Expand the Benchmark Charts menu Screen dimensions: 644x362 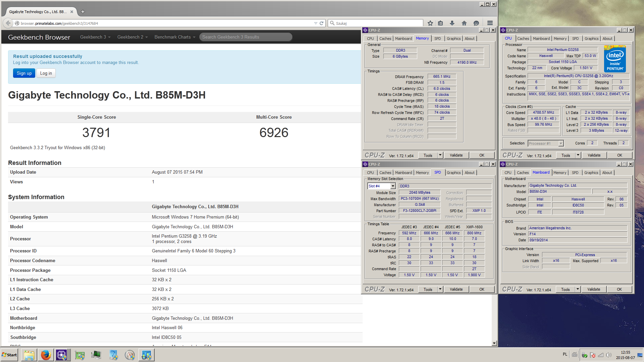pos(175,37)
